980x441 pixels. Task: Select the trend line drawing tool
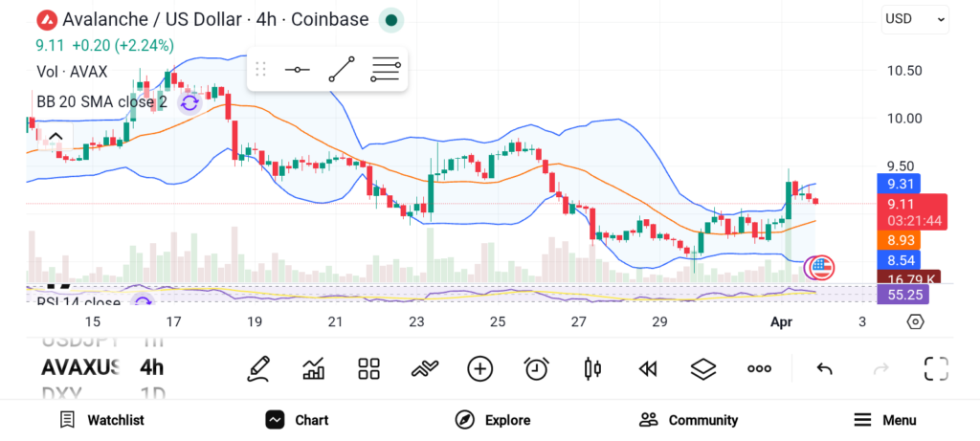point(341,70)
